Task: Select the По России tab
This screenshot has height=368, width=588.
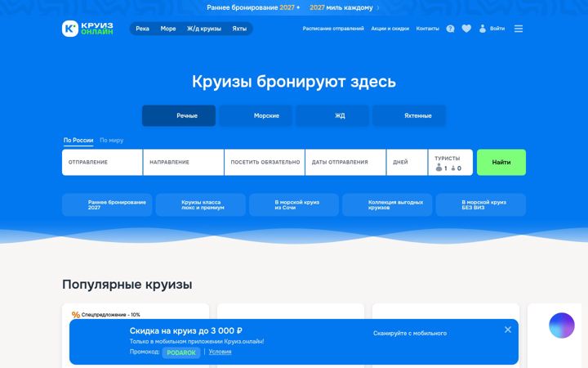Action: coord(78,140)
